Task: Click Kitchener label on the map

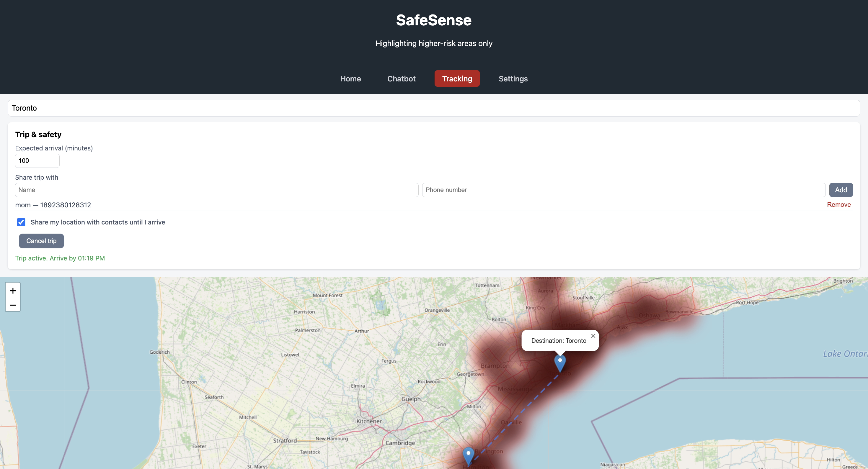Action: [369, 421]
